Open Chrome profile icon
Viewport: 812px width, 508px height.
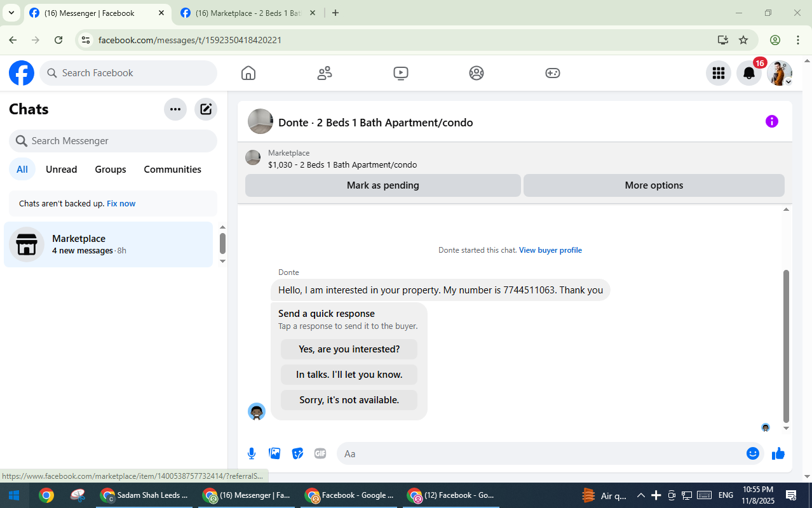click(x=775, y=40)
